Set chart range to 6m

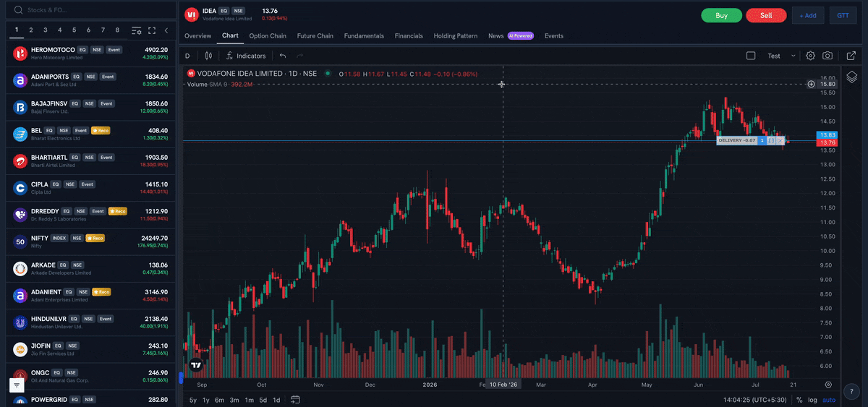click(x=219, y=400)
